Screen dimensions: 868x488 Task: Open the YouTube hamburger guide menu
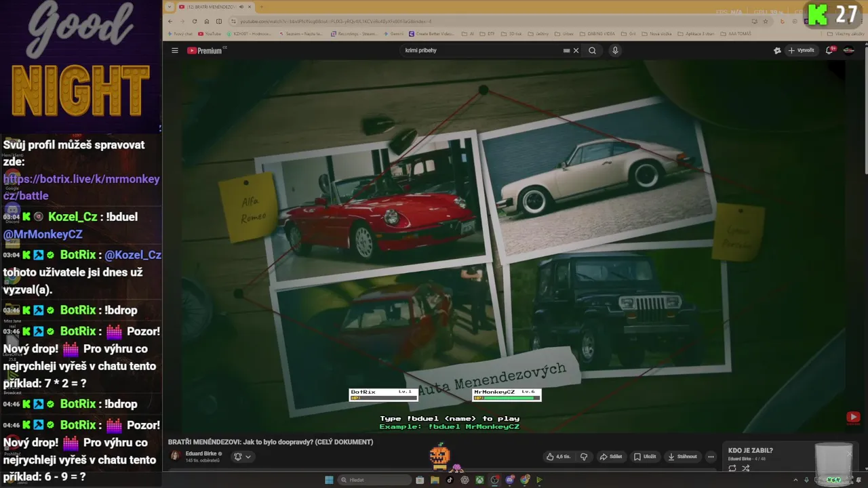click(174, 50)
